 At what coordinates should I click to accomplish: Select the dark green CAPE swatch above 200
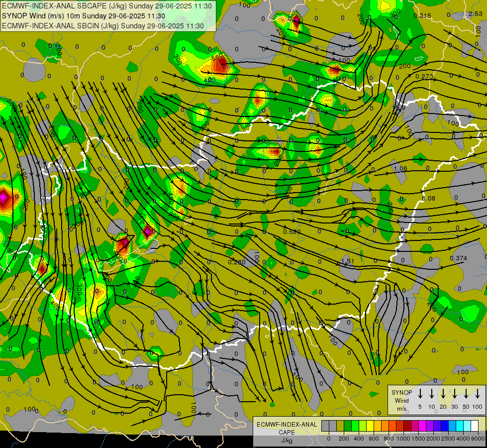[x=348, y=426]
